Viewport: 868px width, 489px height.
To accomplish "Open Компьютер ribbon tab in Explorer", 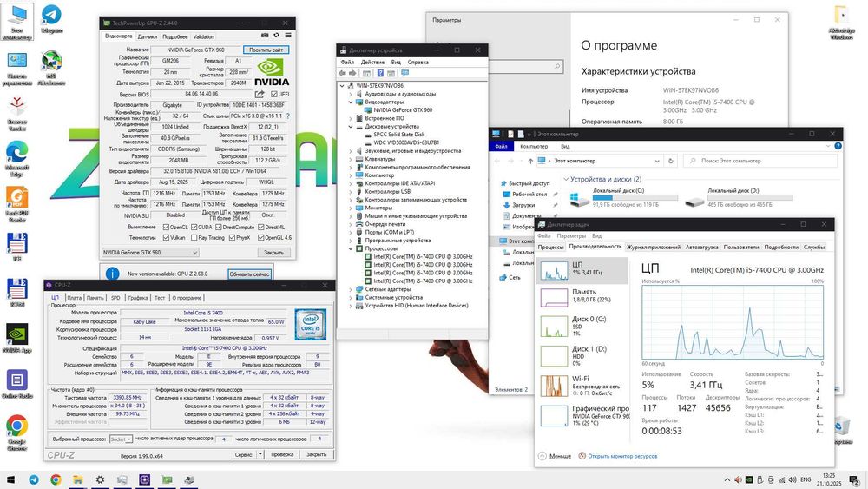I will [x=534, y=146].
